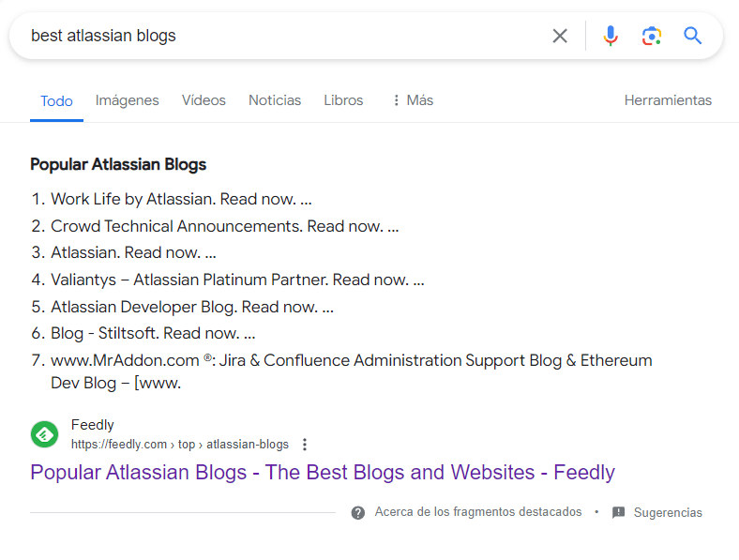Go to the Vídeos tab
The height and width of the screenshot is (560, 739).
point(204,100)
